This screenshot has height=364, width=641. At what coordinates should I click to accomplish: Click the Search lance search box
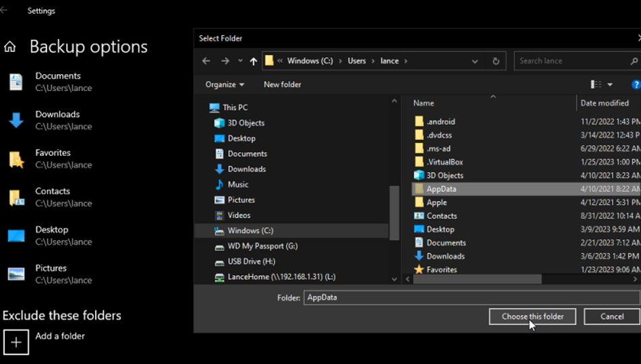[570, 61]
